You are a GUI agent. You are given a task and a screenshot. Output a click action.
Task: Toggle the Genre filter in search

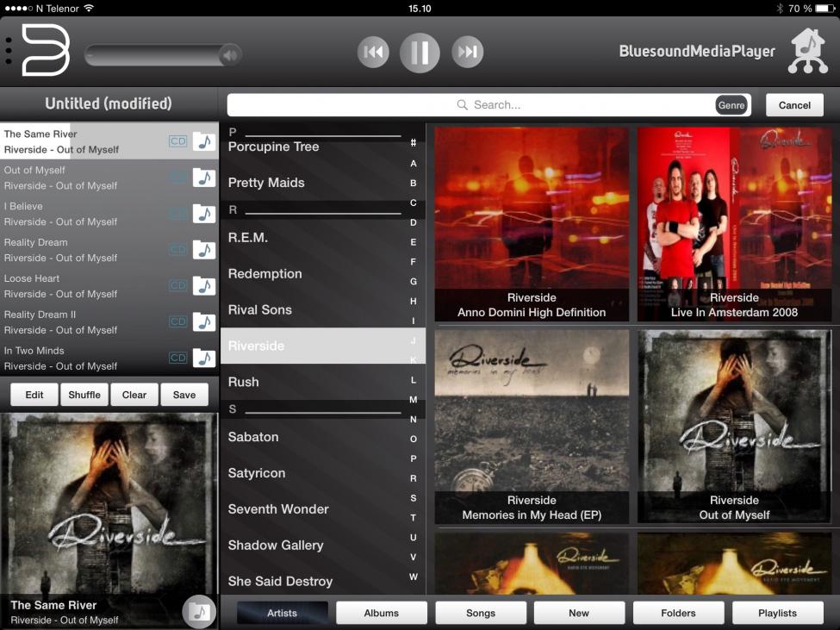[731, 105]
